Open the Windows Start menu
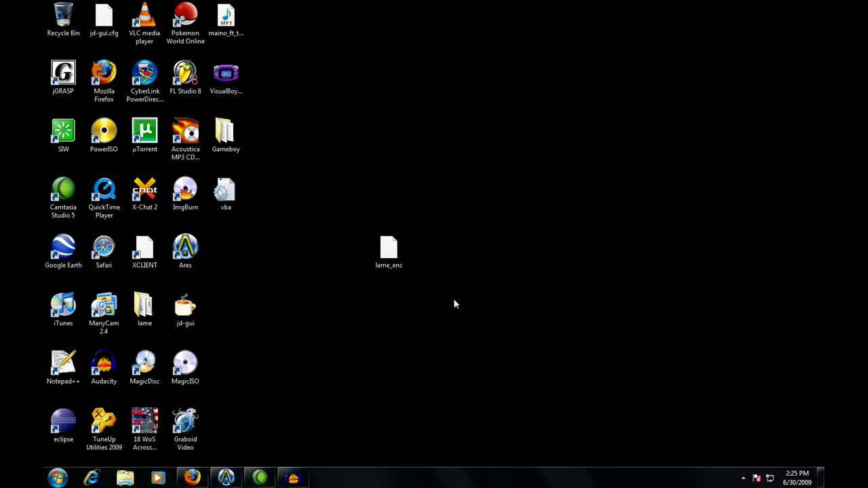 58,478
